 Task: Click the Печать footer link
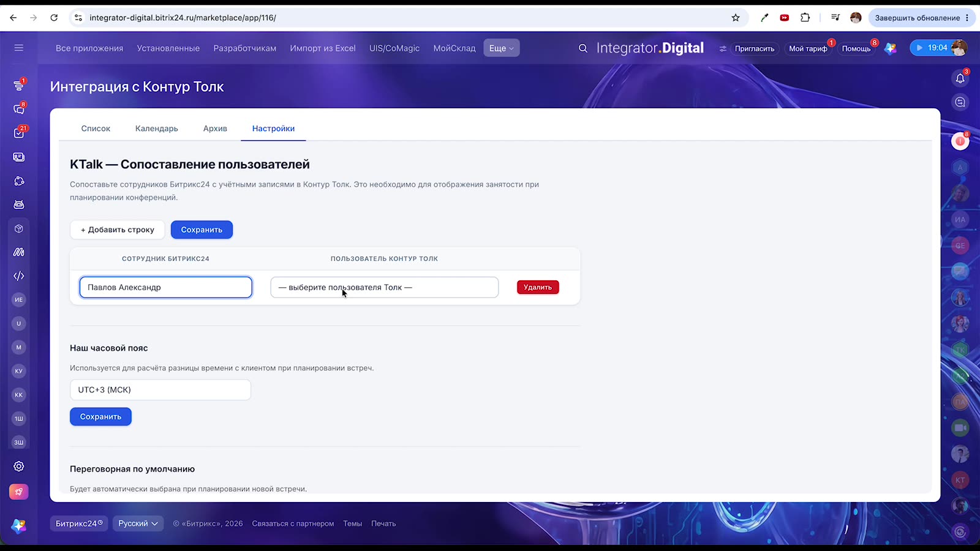(x=383, y=523)
